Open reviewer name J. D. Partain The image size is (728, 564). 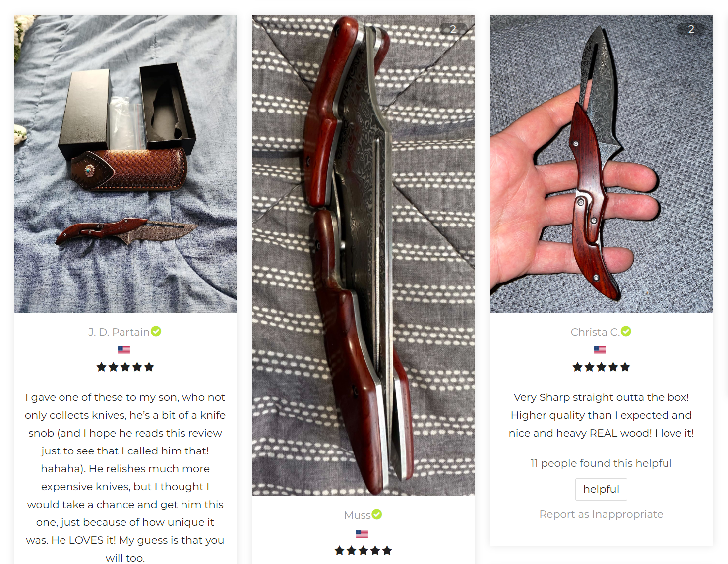tap(119, 332)
